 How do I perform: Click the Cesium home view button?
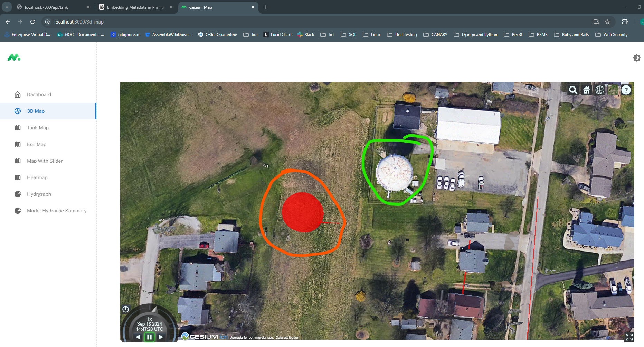click(x=586, y=90)
